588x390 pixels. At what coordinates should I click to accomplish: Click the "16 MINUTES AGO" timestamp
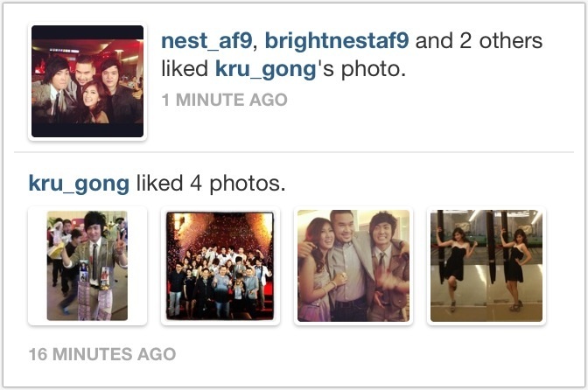click(102, 354)
